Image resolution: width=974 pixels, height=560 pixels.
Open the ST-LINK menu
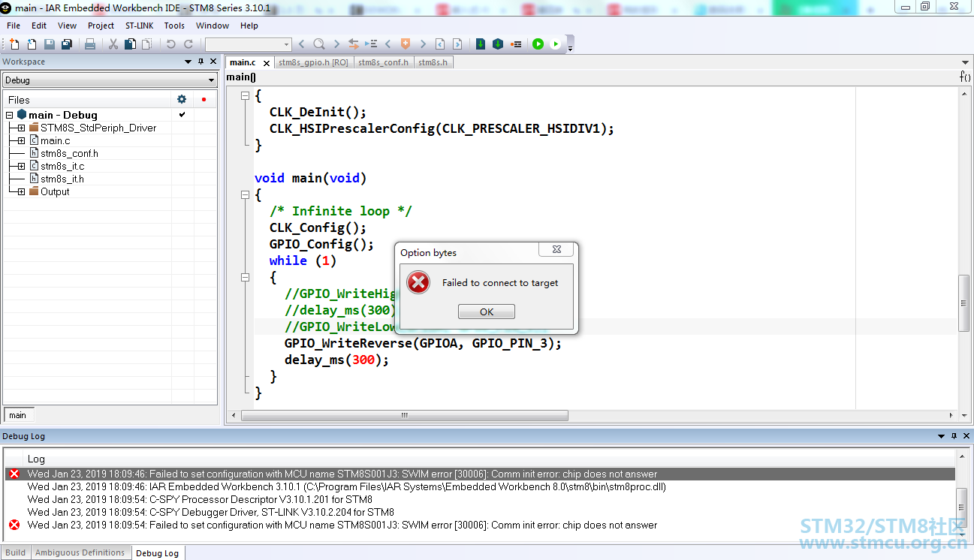click(139, 26)
